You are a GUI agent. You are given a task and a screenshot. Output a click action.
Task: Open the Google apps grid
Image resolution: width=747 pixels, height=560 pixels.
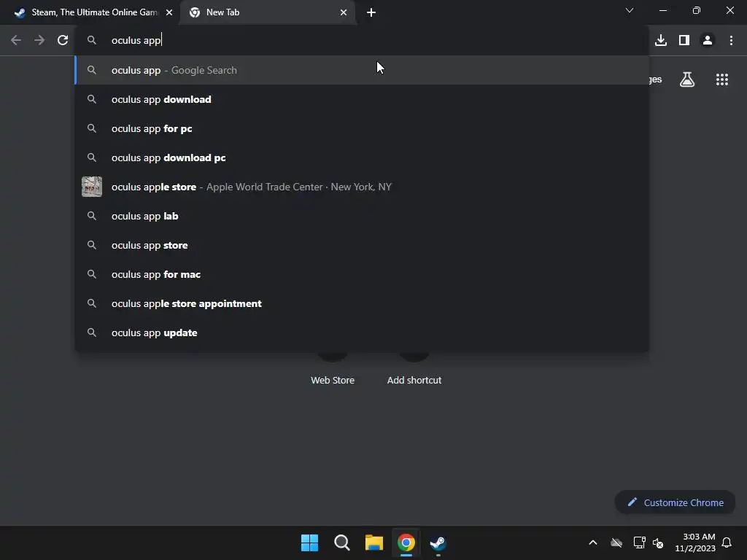(x=722, y=79)
